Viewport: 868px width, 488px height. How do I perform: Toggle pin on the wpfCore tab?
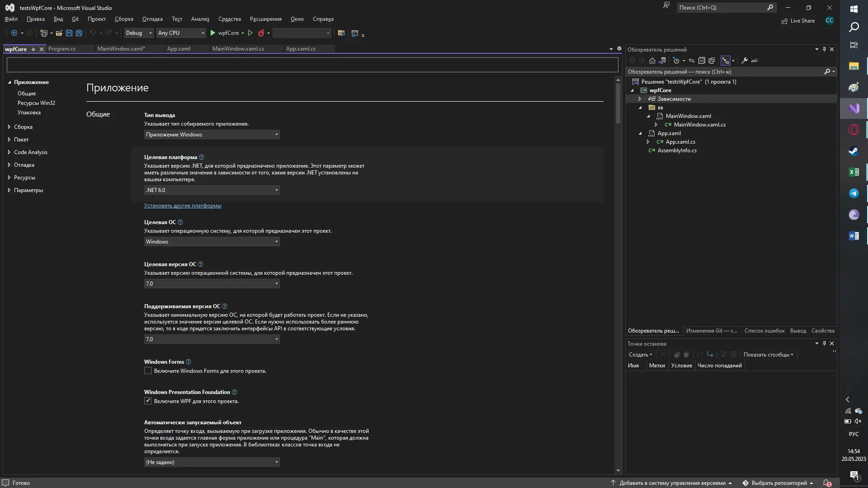[x=33, y=49]
